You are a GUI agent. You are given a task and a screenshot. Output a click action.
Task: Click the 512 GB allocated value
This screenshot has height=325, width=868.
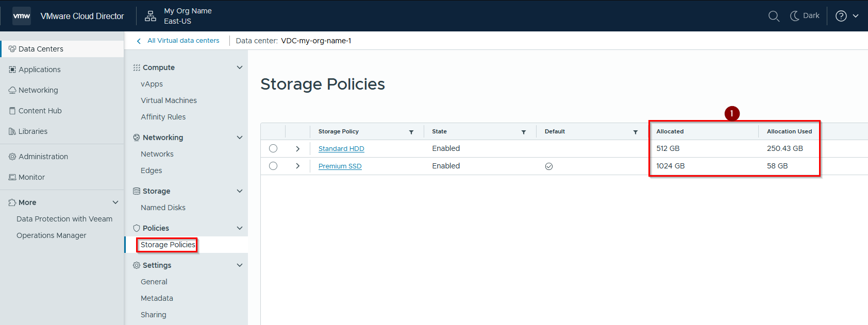tap(668, 148)
